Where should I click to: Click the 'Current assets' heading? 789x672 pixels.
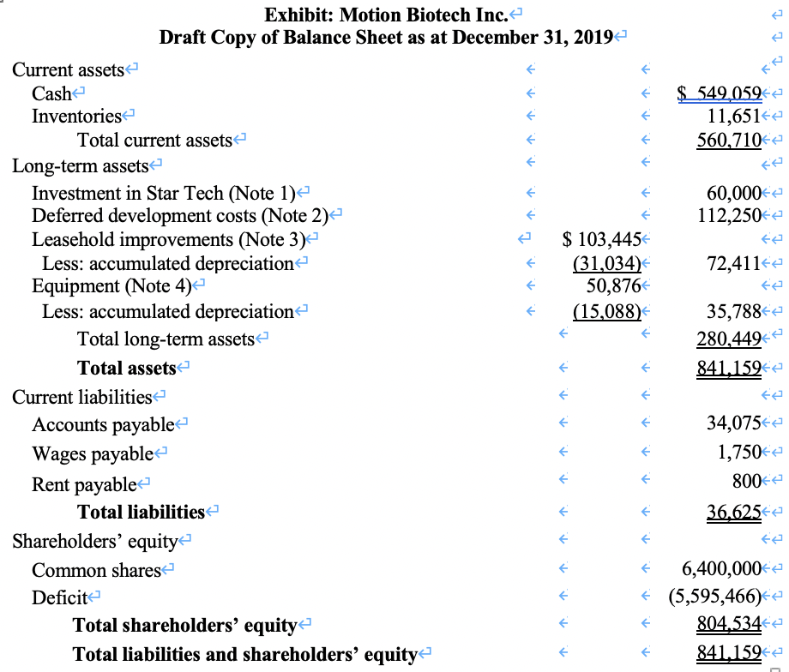[x=68, y=69]
